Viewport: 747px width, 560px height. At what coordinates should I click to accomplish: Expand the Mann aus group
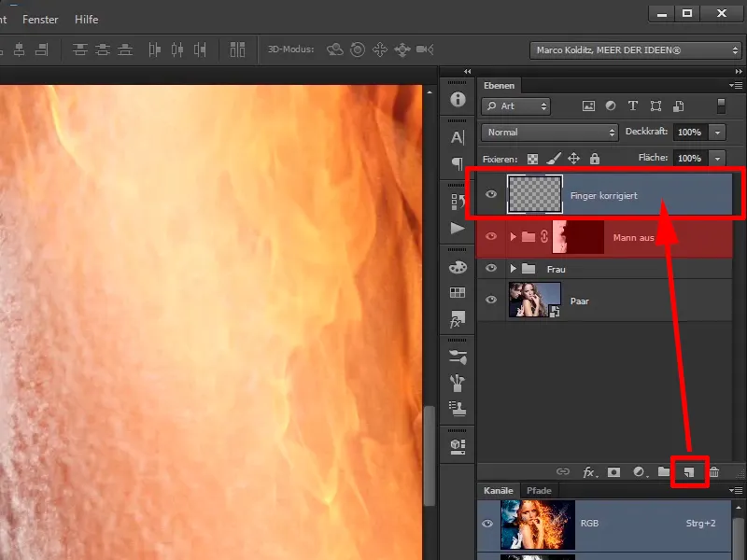click(513, 237)
